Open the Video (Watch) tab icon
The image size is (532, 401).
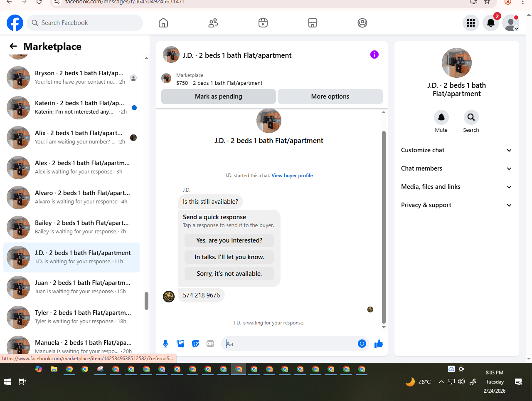pyautogui.click(x=263, y=23)
